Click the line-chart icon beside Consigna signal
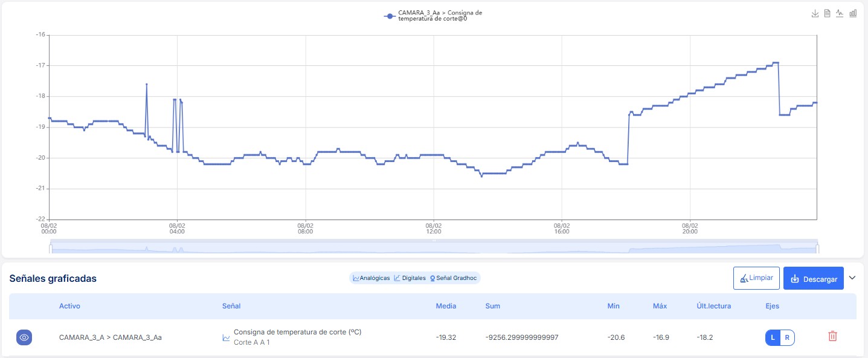The width and height of the screenshot is (868, 358). point(226,337)
